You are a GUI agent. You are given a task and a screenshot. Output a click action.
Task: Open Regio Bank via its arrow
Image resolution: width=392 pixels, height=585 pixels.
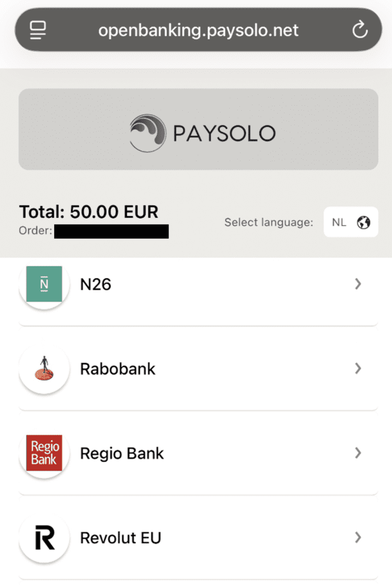point(358,453)
